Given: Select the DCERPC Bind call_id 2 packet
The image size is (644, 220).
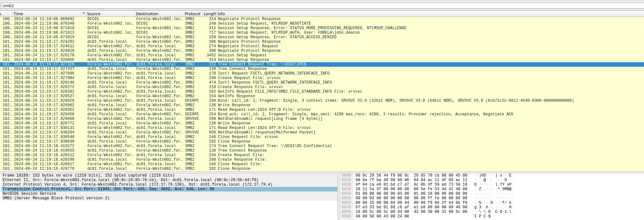Looking at the screenshot, I should 322,100.
